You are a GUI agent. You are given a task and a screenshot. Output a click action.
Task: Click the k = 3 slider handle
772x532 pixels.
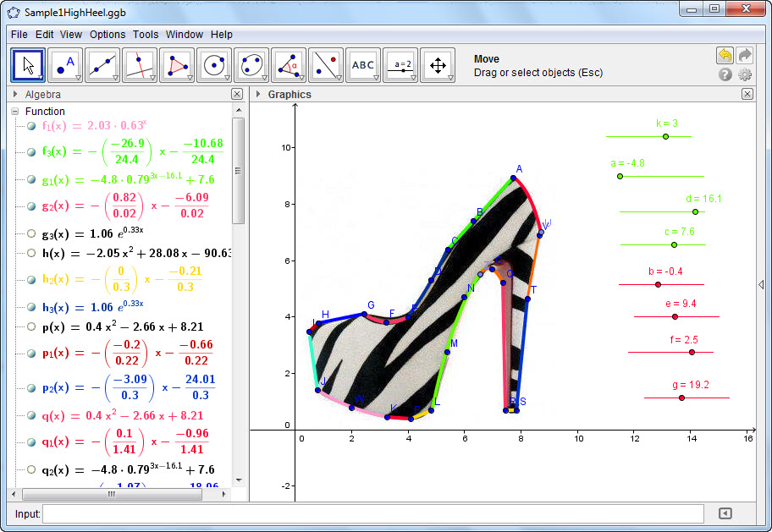[665, 136]
